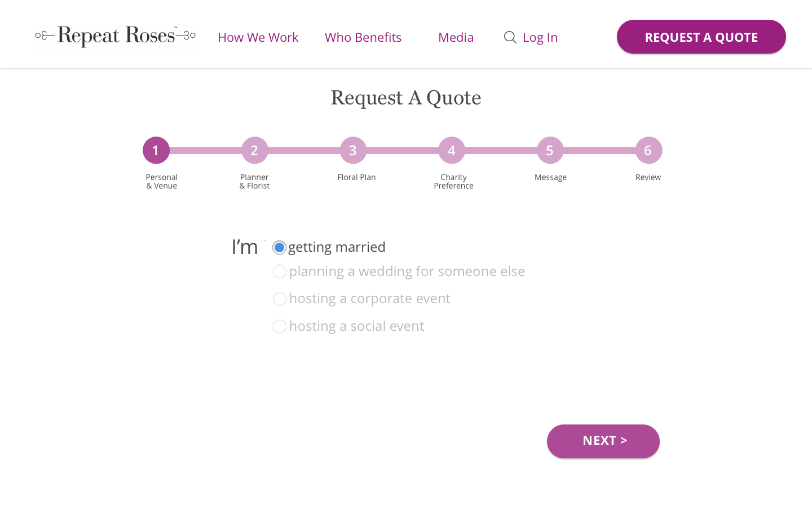
Task: Jump to step 2 Planner & Florist
Action: click(255, 150)
